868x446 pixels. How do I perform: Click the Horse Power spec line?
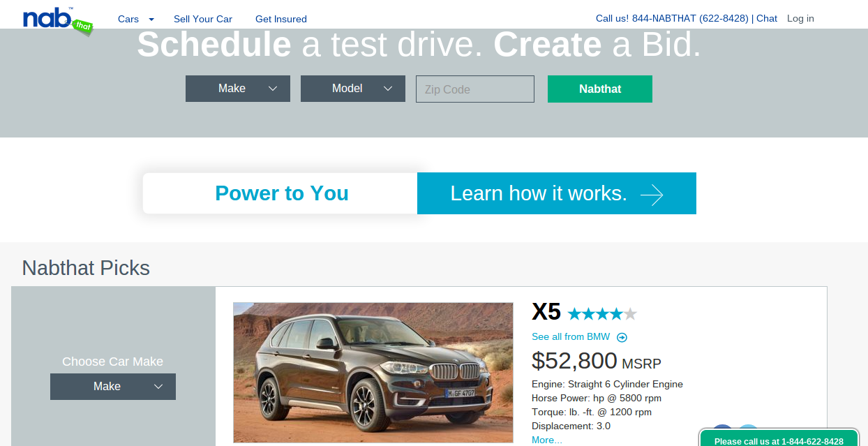597,398
